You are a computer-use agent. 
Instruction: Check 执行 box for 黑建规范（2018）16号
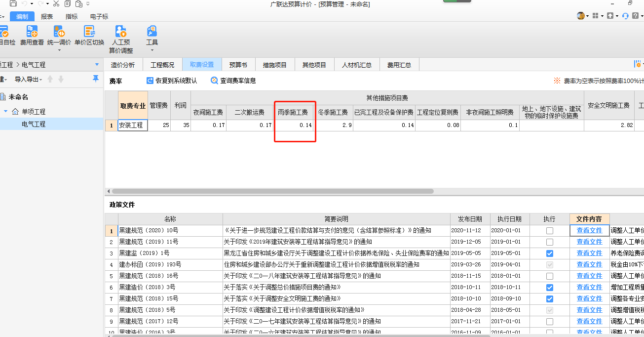[x=550, y=276]
